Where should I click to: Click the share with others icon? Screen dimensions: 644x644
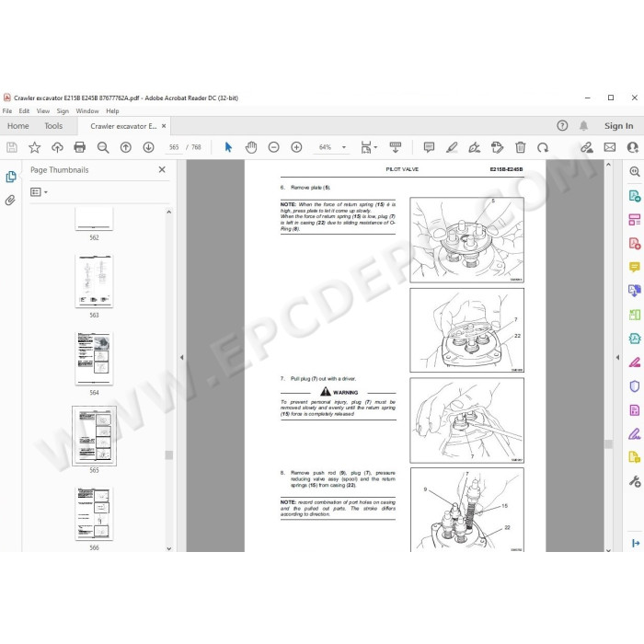[x=633, y=147]
